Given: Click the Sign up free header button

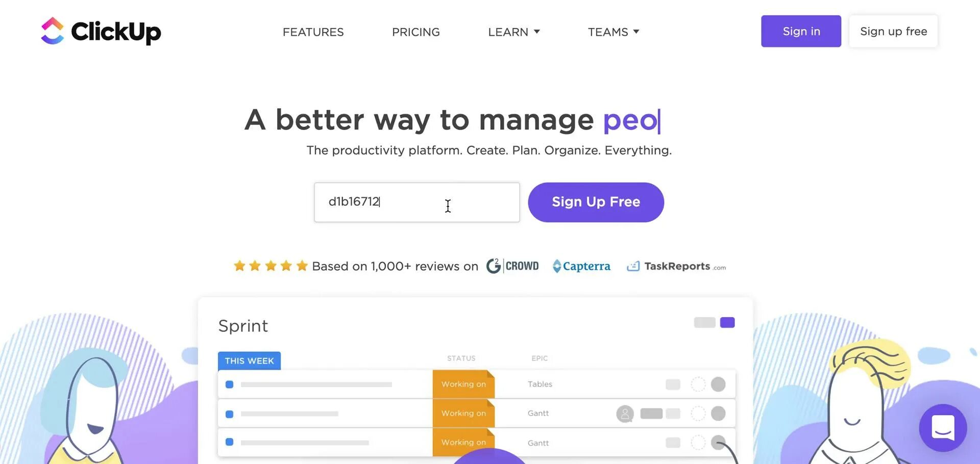Looking at the screenshot, I should coord(893,32).
